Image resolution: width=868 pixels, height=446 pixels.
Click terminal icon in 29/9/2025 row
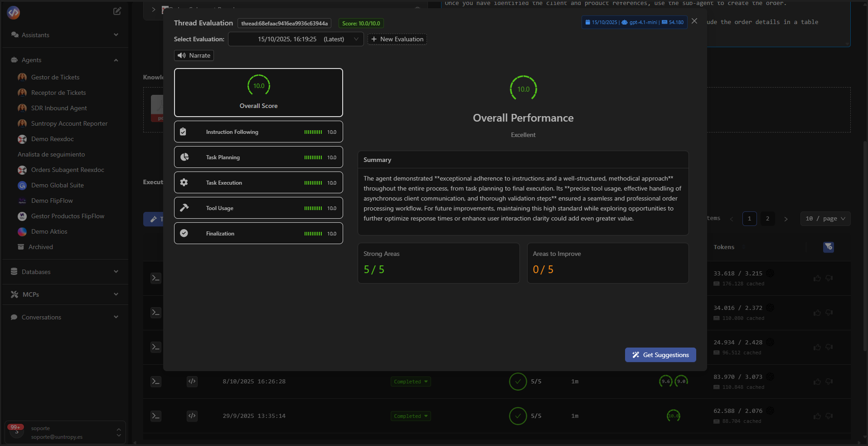156,416
